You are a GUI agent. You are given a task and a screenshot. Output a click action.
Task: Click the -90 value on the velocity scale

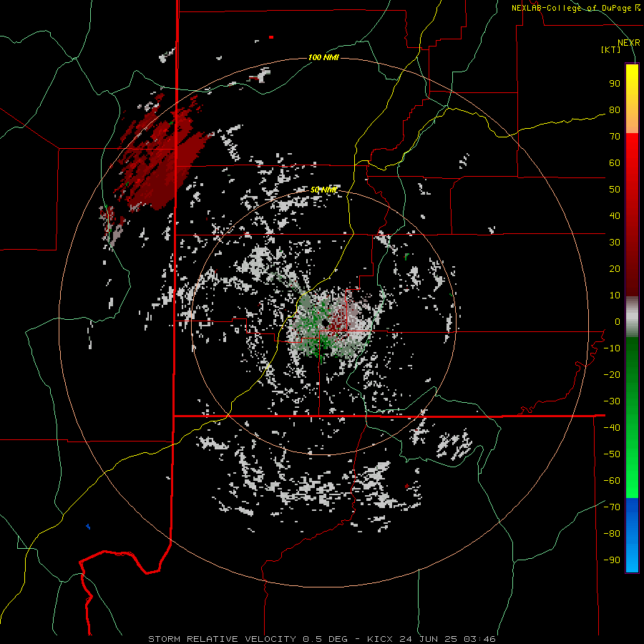click(x=612, y=560)
